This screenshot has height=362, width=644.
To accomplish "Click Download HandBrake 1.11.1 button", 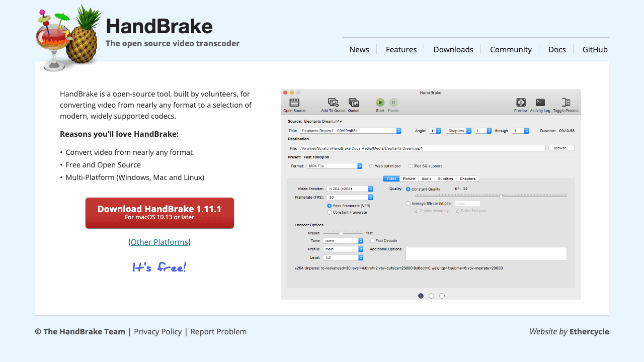I will tap(159, 213).
